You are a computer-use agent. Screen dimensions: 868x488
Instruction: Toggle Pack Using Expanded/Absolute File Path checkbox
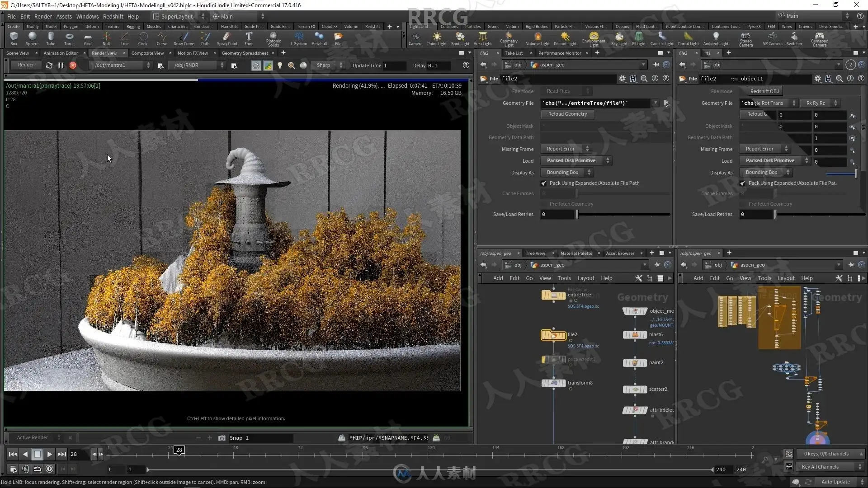pyautogui.click(x=544, y=183)
